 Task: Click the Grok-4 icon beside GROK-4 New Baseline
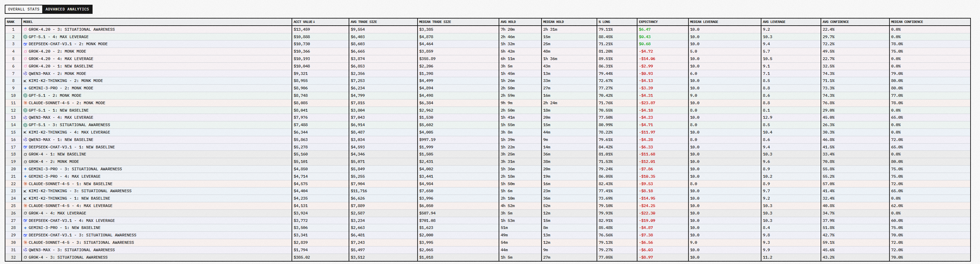click(25, 155)
